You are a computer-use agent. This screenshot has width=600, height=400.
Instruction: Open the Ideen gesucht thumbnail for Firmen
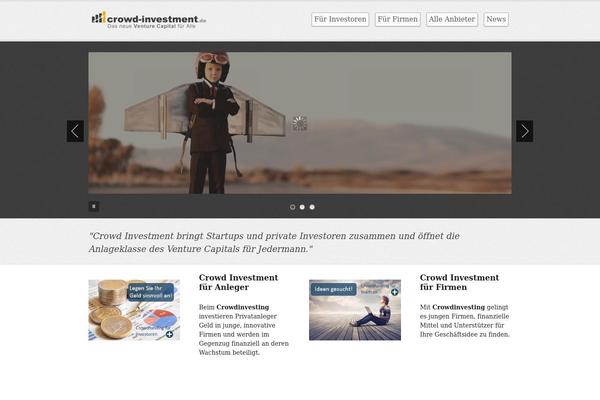pos(355,310)
